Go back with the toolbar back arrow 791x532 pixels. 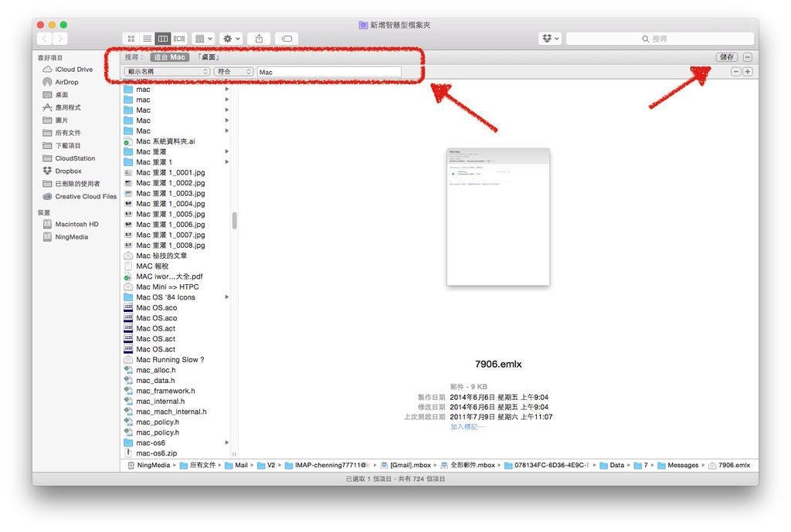click(44, 39)
